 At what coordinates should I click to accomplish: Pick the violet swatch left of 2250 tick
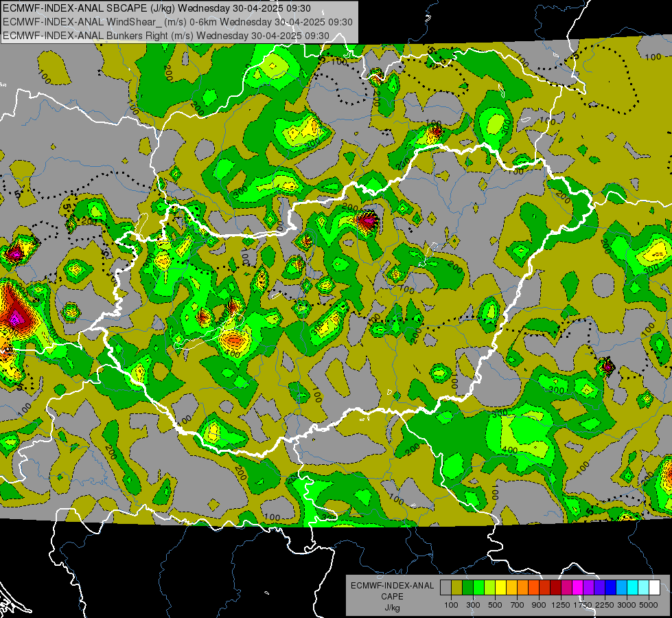tap(599, 587)
